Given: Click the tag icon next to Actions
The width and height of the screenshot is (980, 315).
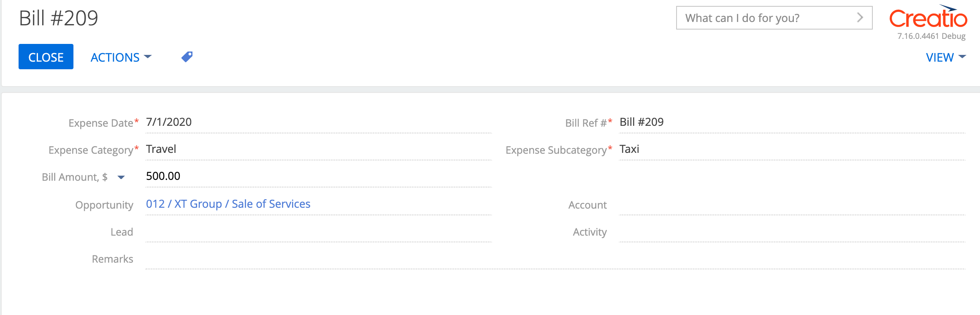Looking at the screenshot, I should (x=187, y=57).
